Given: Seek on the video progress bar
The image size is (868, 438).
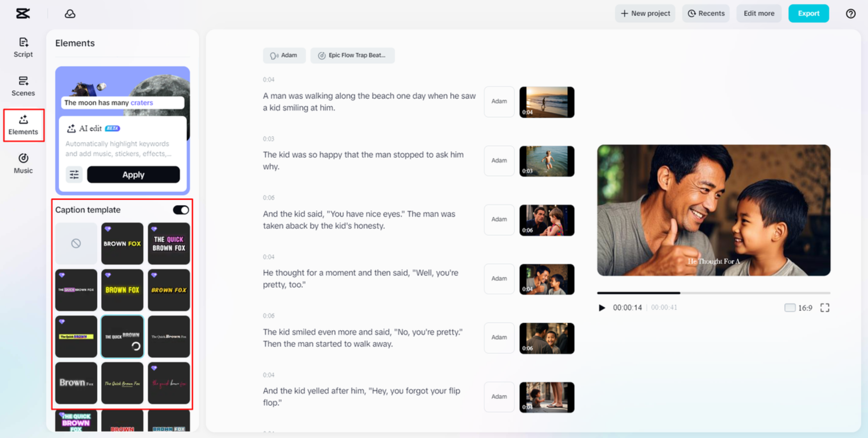Looking at the screenshot, I should (713, 293).
